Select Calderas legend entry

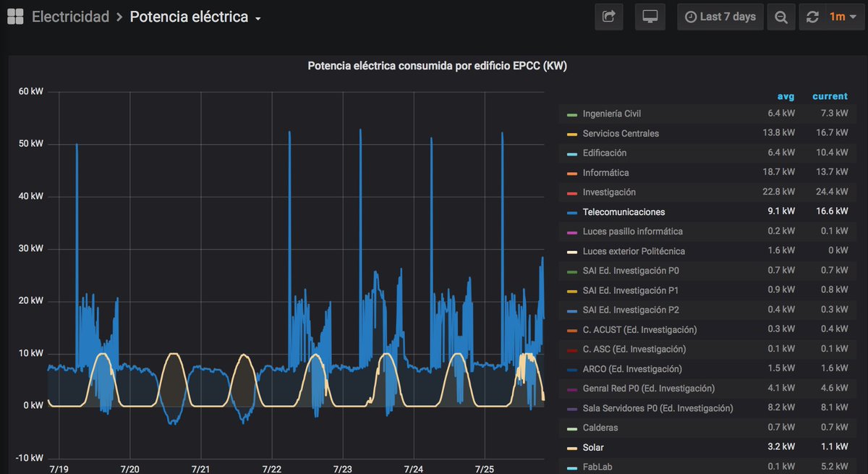point(600,428)
